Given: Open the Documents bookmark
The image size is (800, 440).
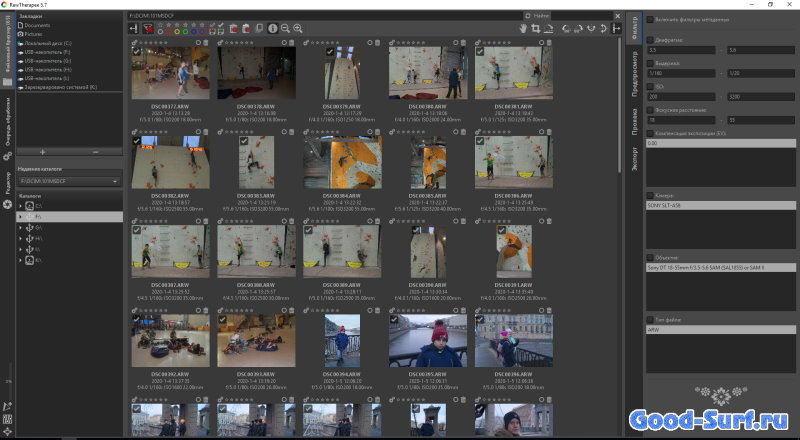Looking at the screenshot, I should click(37, 25).
